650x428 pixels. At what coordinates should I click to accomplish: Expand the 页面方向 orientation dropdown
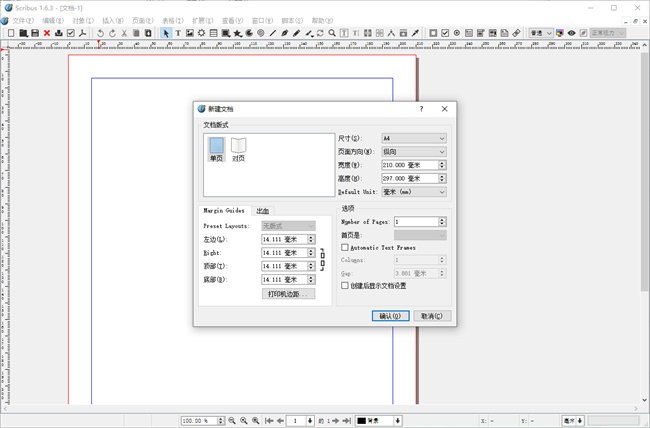(413, 151)
